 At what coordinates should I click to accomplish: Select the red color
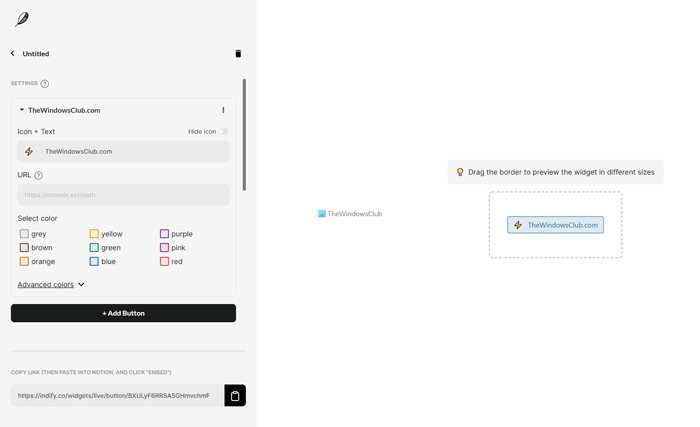point(164,261)
